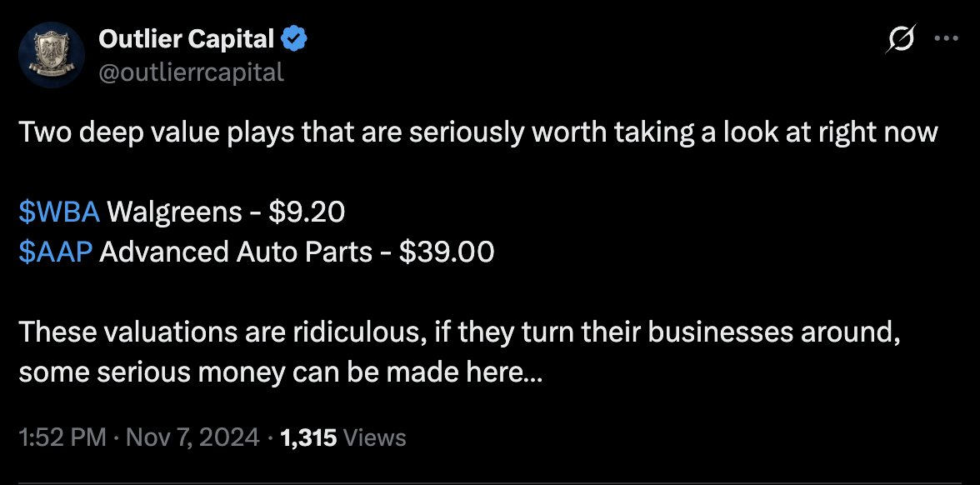
Task: Click the "some serious money" closing line
Action: [x=280, y=372]
